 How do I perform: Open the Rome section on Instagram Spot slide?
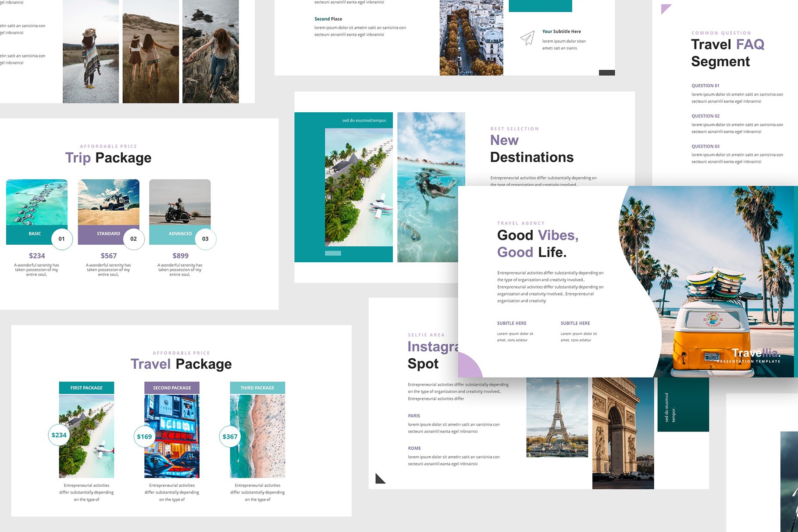point(414,448)
